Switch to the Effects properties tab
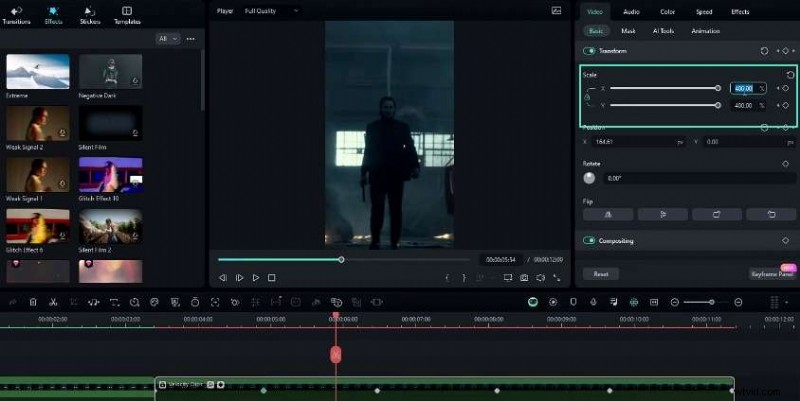 tap(740, 11)
